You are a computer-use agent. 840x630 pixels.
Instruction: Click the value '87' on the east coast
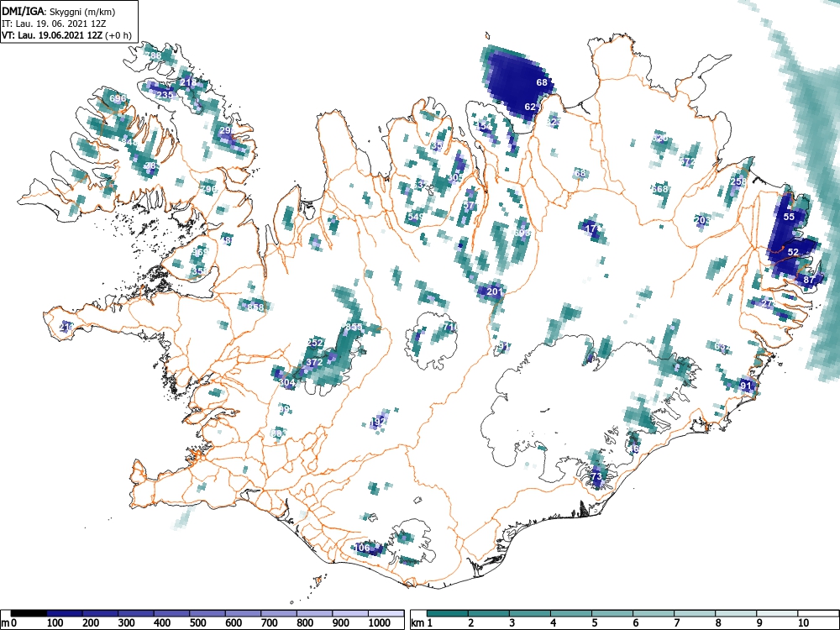pos(809,280)
